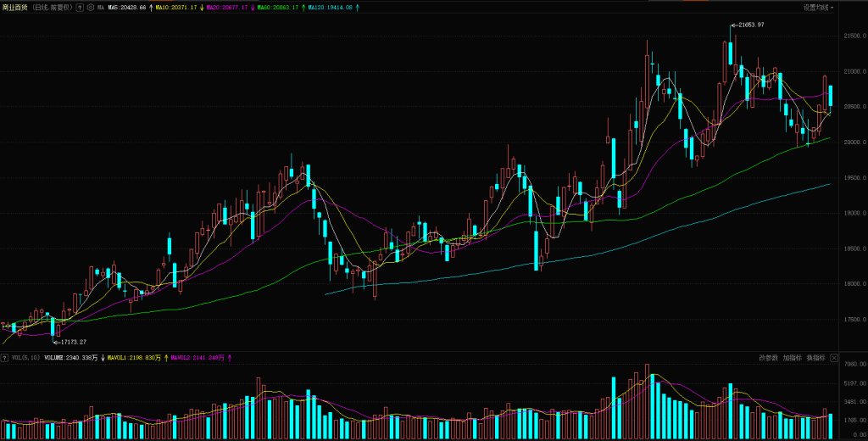Click the 加指标 button
The image size is (868, 441).
792,358
